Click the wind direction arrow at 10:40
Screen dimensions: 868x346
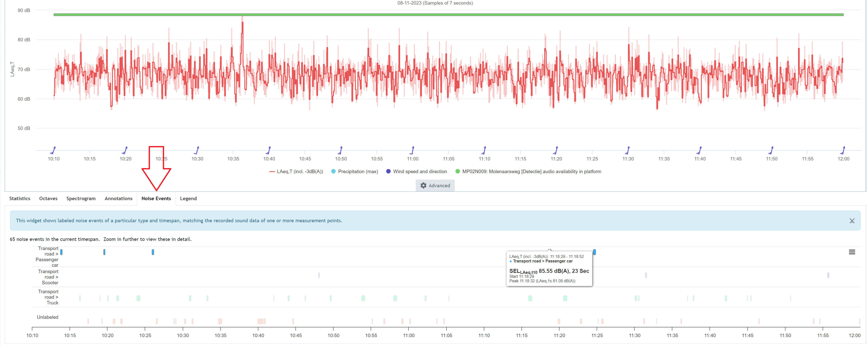[x=269, y=150]
